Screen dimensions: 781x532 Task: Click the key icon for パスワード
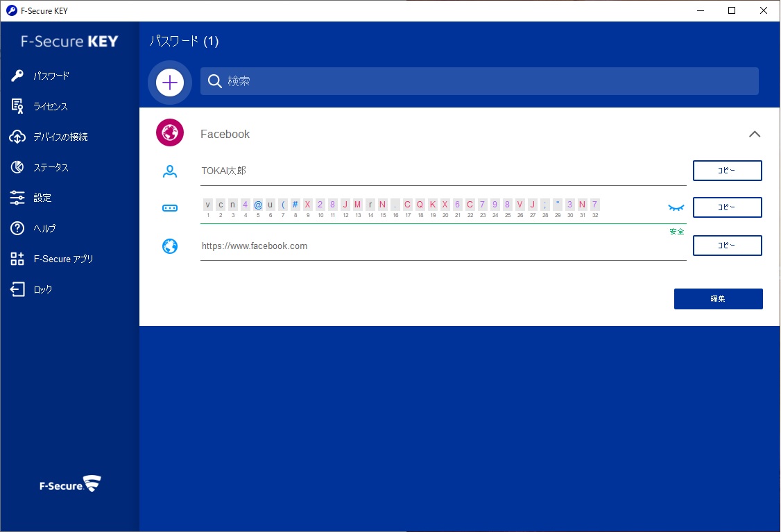click(x=17, y=76)
